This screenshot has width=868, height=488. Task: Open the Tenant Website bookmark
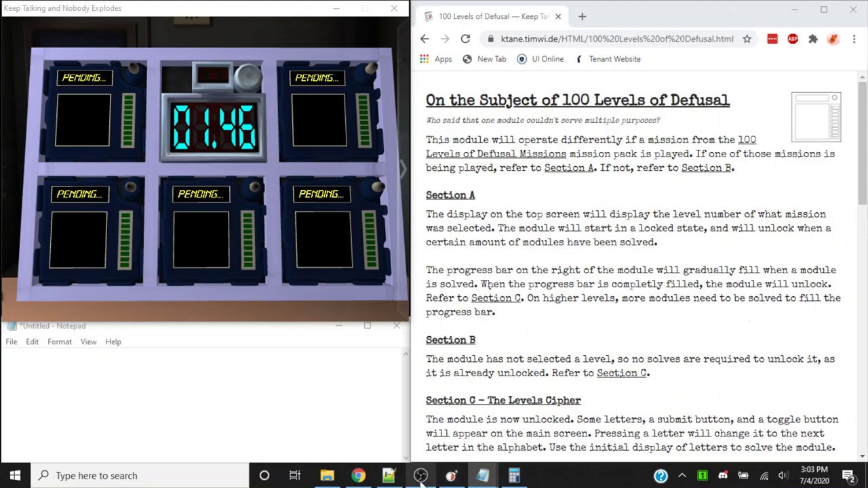[x=608, y=59]
